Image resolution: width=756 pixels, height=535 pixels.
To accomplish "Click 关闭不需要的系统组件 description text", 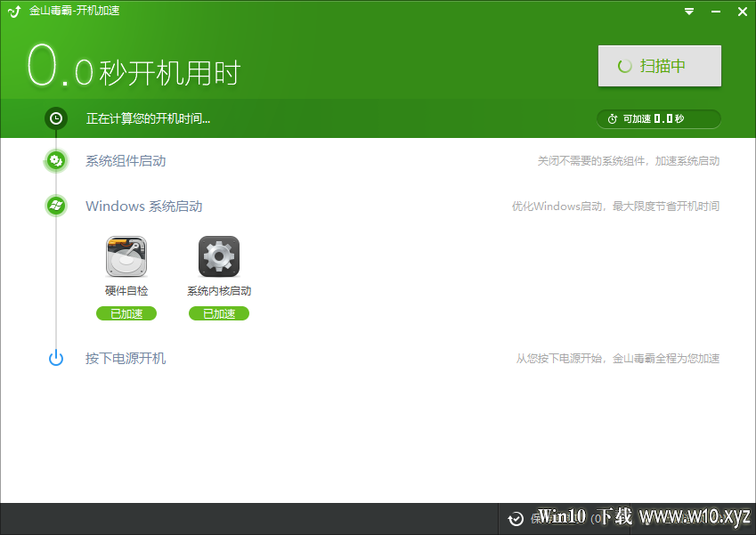I will coord(629,161).
